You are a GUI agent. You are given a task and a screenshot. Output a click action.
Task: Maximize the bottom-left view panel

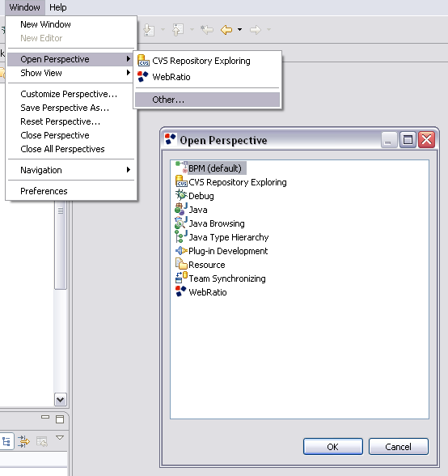click(x=60, y=419)
